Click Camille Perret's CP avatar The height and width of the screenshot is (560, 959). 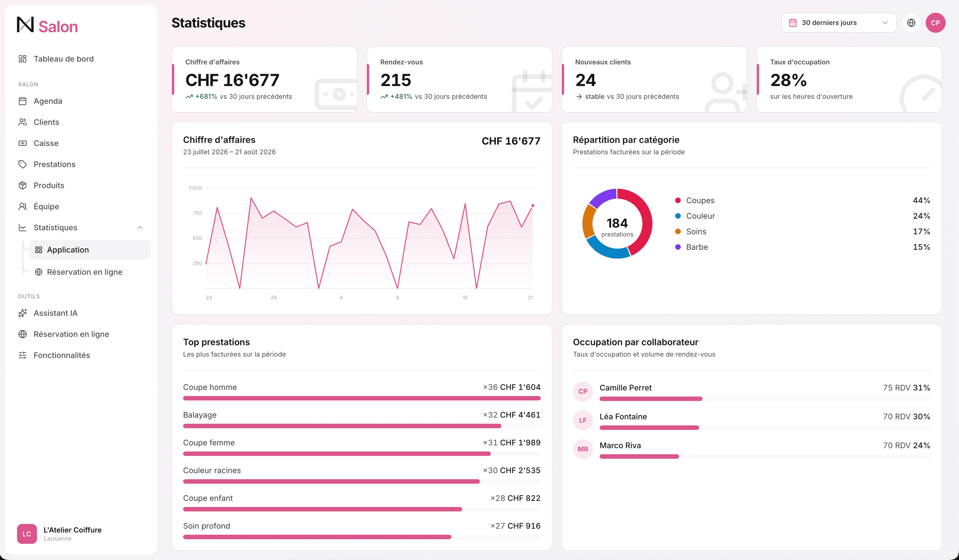pyautogui.click(x=583, y=391)
